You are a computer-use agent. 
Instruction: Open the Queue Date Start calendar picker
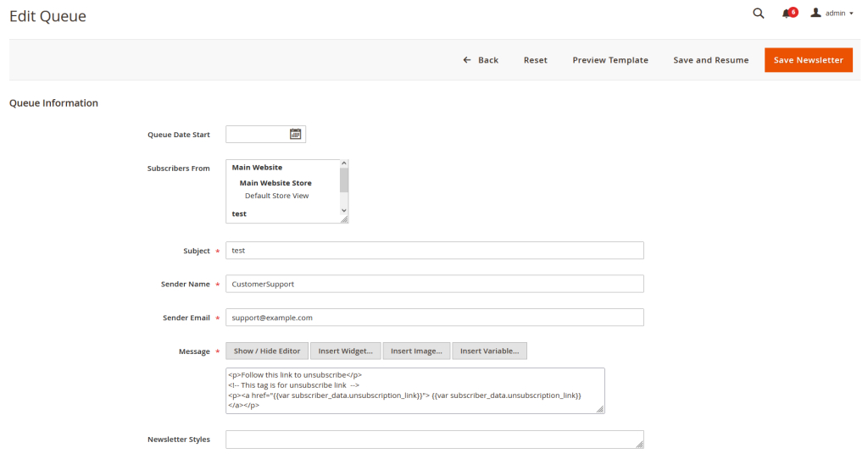coord(296,134)
